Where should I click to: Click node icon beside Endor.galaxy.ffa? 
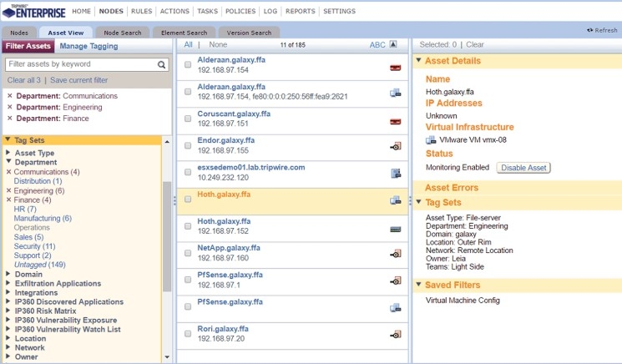pyautogui.click(x=396, y=146)
